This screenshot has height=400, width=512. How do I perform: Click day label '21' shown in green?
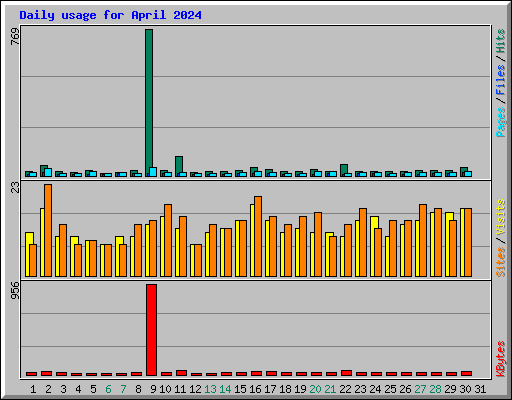[330, 389]
